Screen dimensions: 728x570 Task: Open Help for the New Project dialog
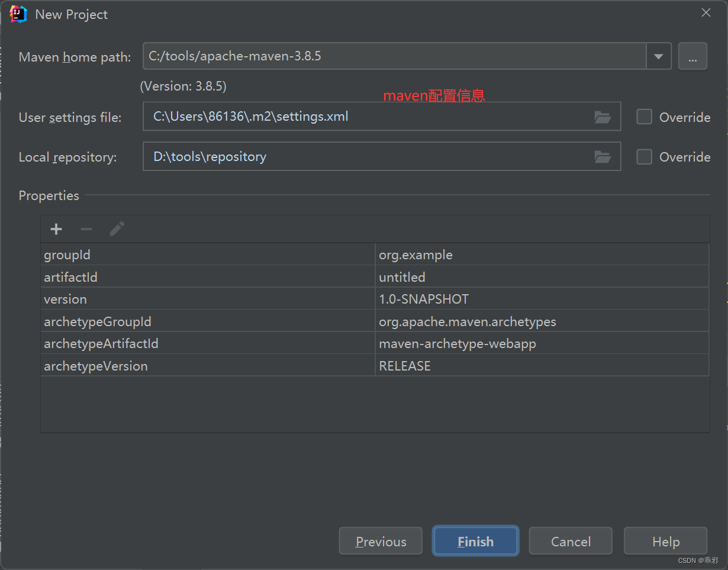(x=665, y=541)
